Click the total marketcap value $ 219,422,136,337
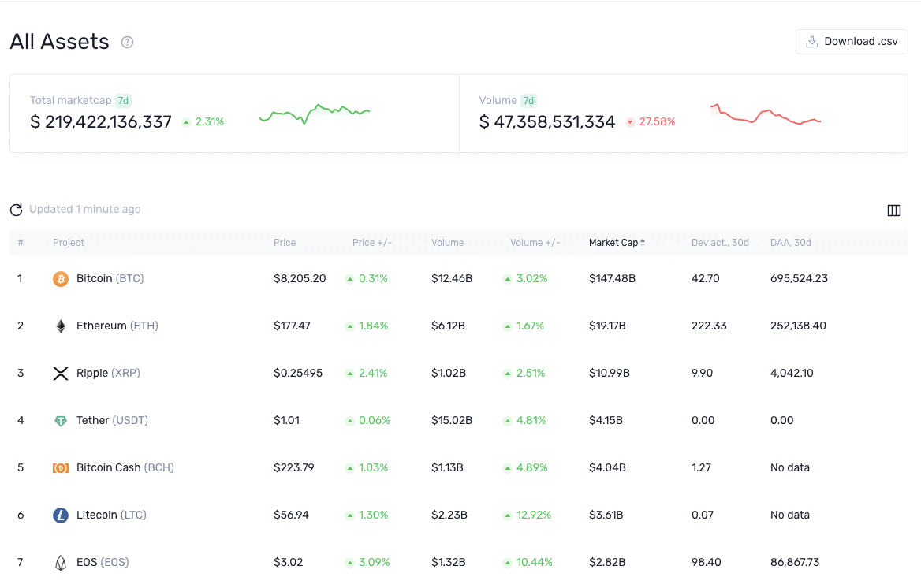 point(100,122)
